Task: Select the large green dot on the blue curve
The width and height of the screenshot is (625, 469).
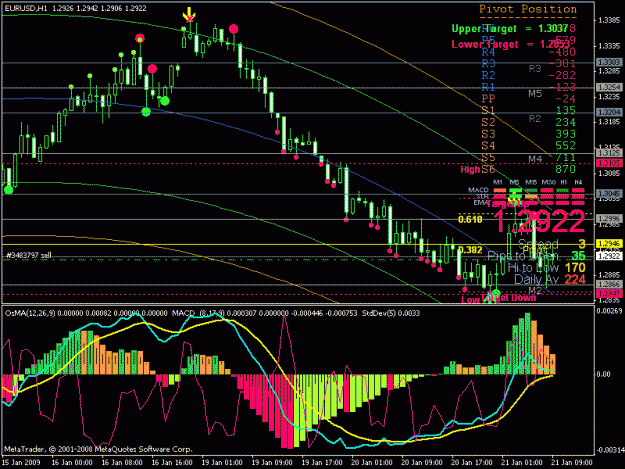Action: point(146,112)
